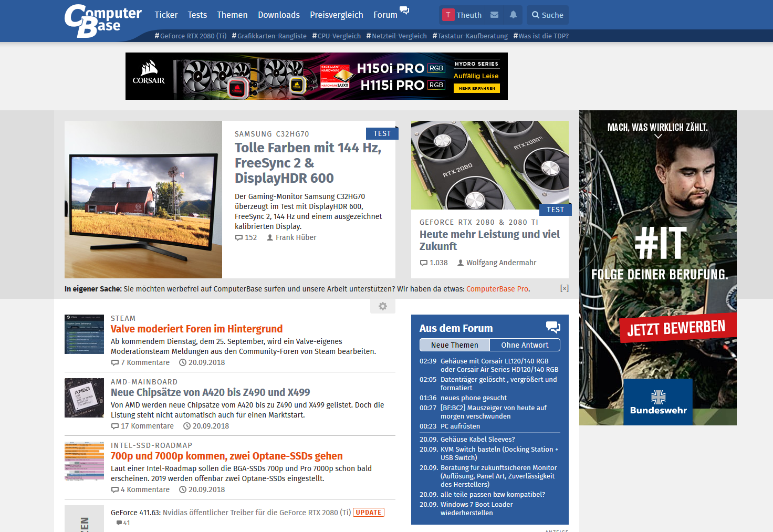Screen dimensions: 773x532
Task: Open '700p und 7000p kommen' article
Action: point(226,456)
